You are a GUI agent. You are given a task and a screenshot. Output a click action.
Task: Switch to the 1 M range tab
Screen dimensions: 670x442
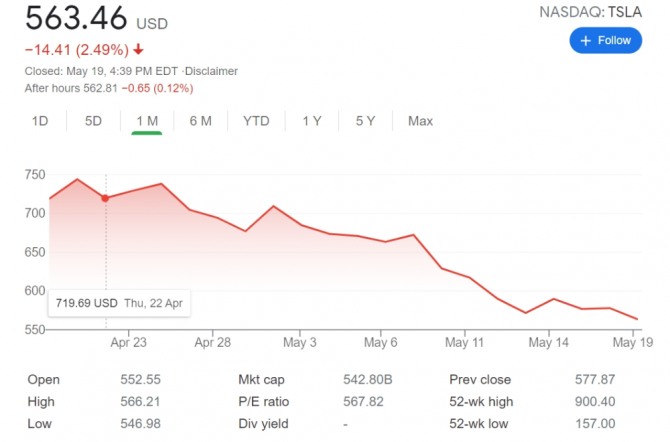(x=147, y=121)
